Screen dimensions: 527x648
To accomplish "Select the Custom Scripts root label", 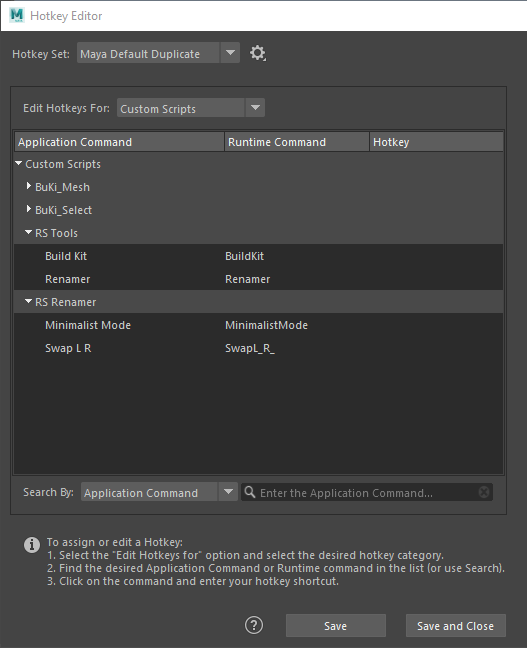I will pyautogui.click(x=63, y=164).
